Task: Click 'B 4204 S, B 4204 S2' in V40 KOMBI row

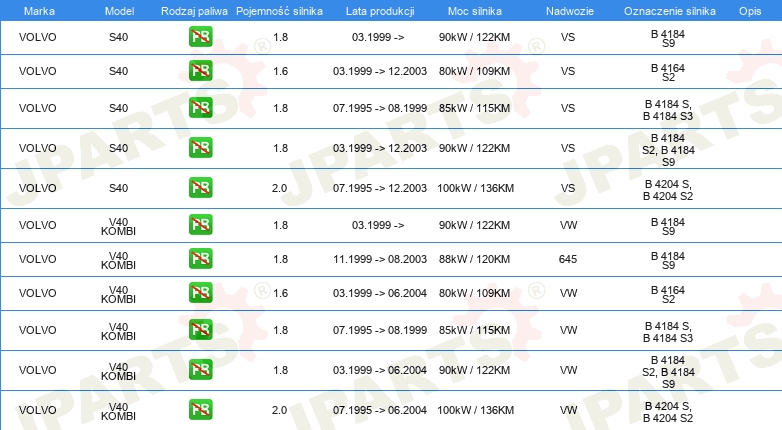Action: click(668, 412)
